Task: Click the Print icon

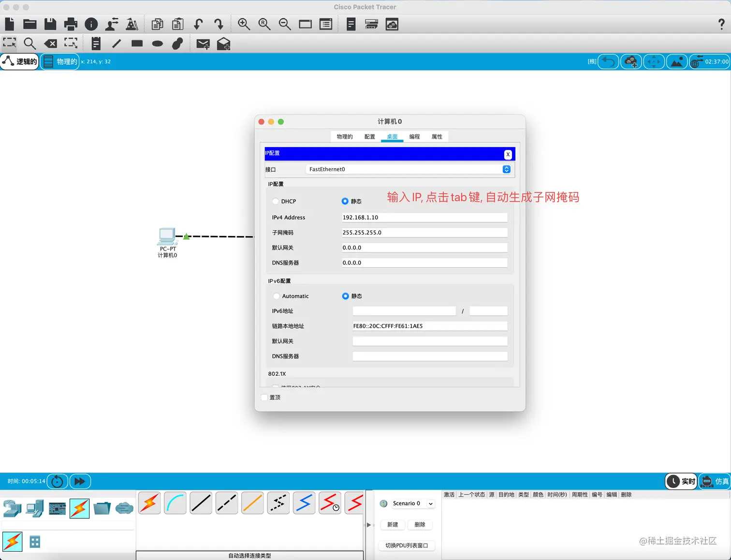Action: pyautogui.click(x=71, y=24)
